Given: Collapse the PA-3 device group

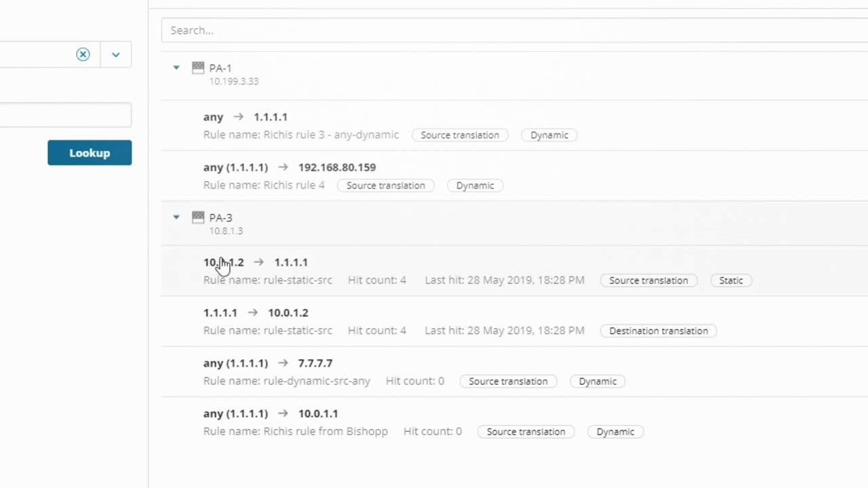Looking at the screenshot, I should coord(176,217).
